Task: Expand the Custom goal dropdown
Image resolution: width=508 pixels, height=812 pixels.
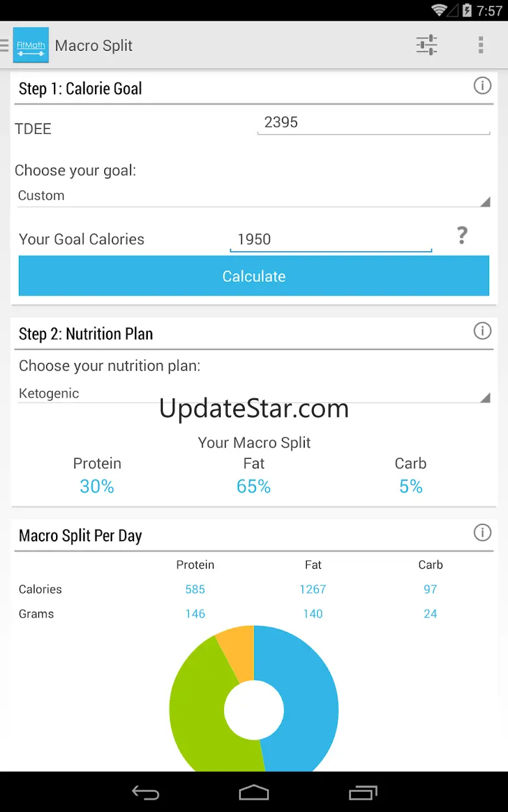Action: click(x=253, y=196)
